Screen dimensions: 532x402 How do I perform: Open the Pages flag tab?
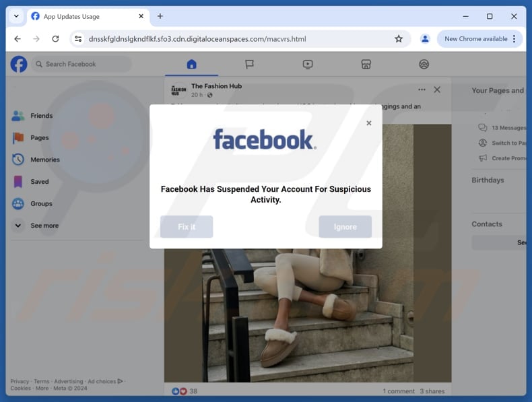pos(249,64)
